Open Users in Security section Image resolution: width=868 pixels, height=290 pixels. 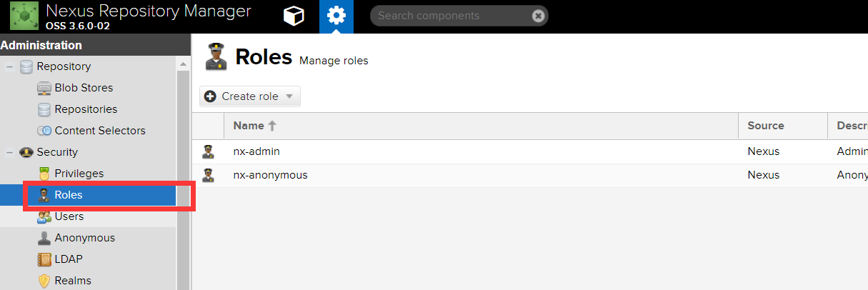tap(69, 216)
